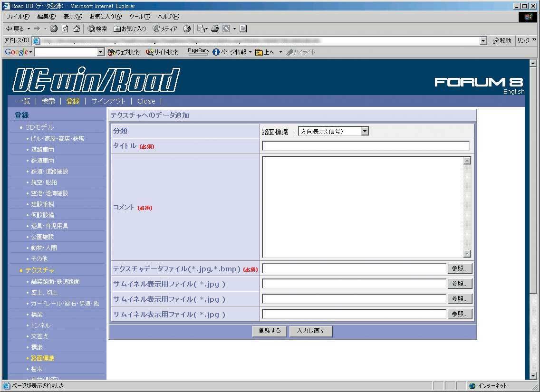The image size is (540, 392).
Task: Click the ハイライト highlight button
Action: click(x=300, y=52)
